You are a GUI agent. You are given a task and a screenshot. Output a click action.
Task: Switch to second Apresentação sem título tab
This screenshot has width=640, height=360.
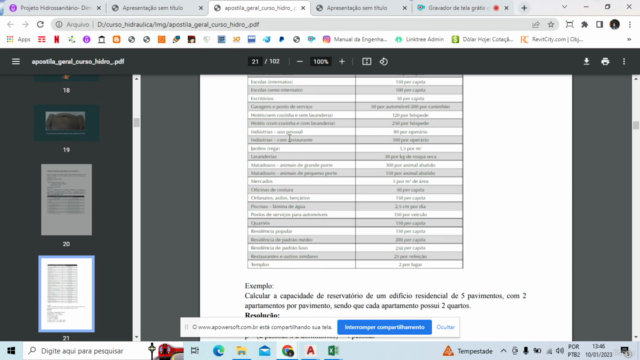[361, 8]
